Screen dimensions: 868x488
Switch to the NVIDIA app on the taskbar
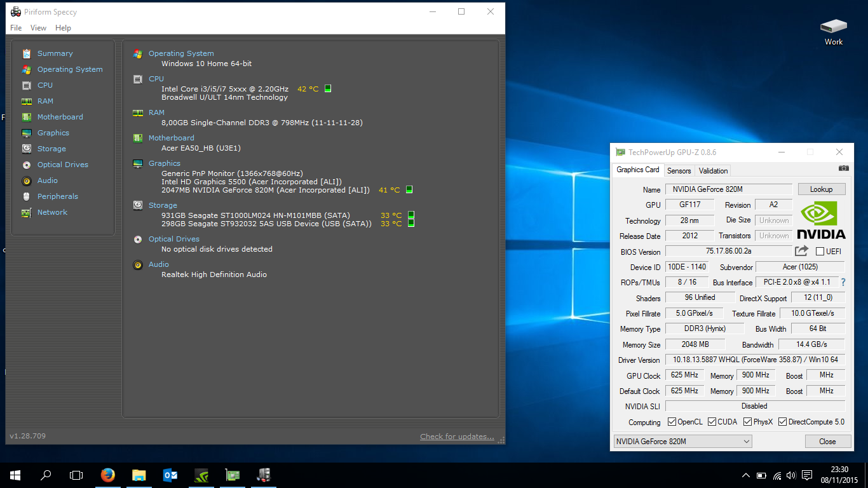pos(201,475)
